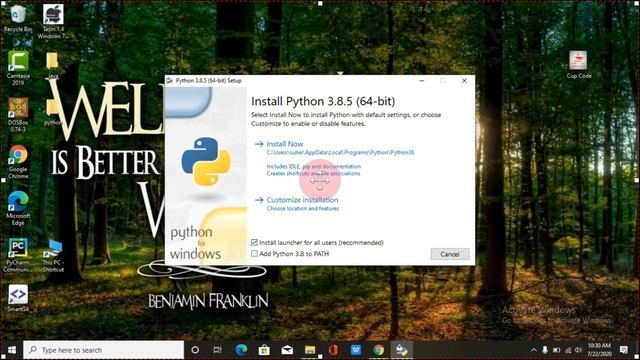Open the Action Center notifications icon
The image size is (640, 360).
(x=623, y=350)
